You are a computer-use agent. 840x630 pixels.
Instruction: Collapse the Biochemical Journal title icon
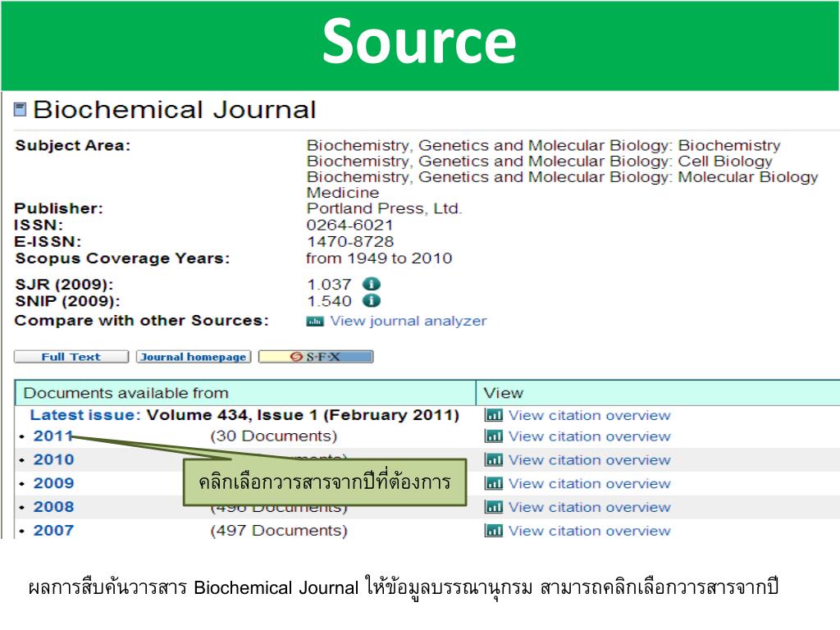point(20,109)
